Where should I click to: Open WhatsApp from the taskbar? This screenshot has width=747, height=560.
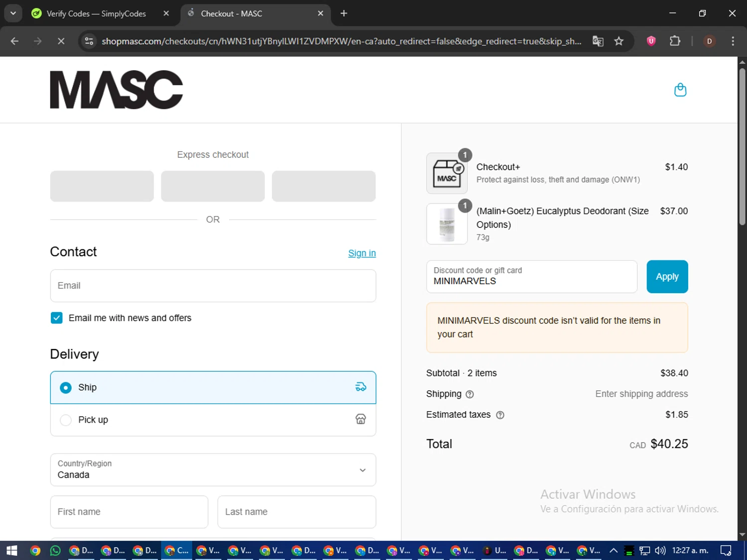coord(55,551)
